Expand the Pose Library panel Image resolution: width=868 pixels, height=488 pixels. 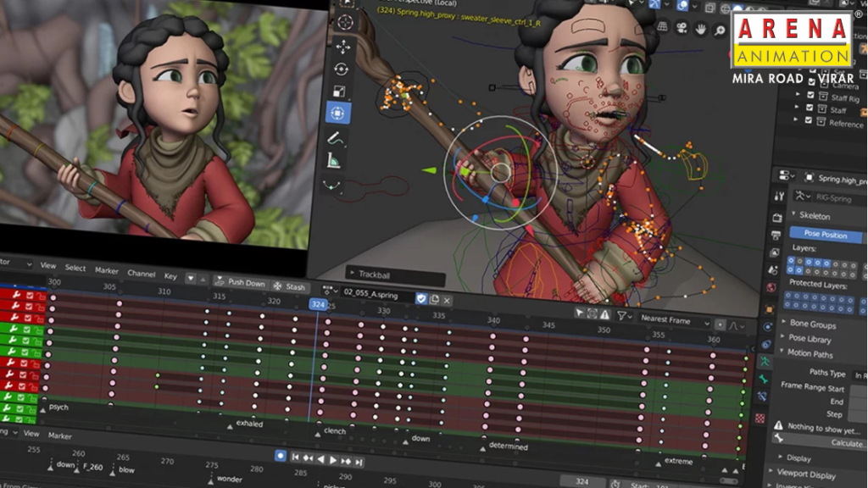782,335
